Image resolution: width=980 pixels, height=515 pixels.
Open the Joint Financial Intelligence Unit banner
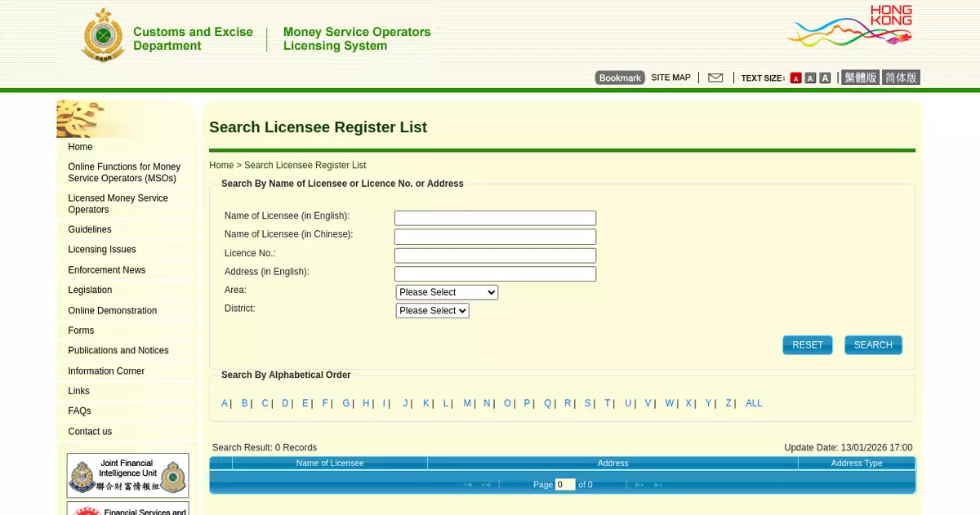(x=127, y=475)
